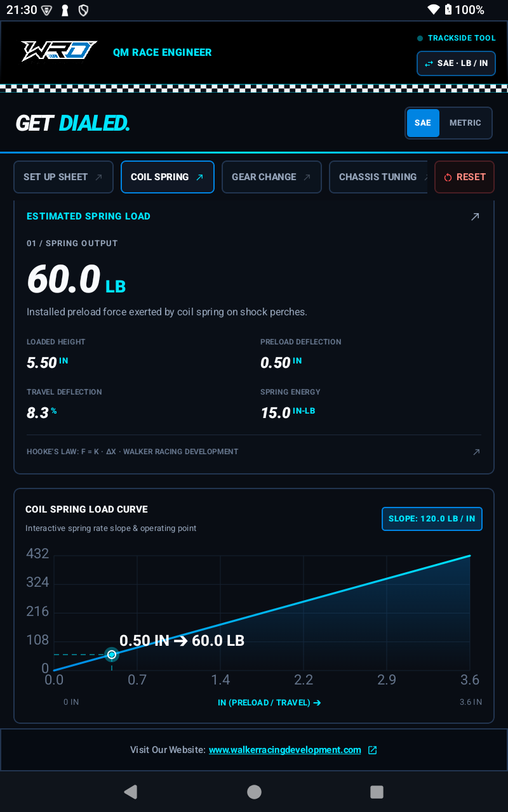Tap the Android back navigation triangle
The height and width of the screenshot is (812, 508).
click(x=131, y=791)
